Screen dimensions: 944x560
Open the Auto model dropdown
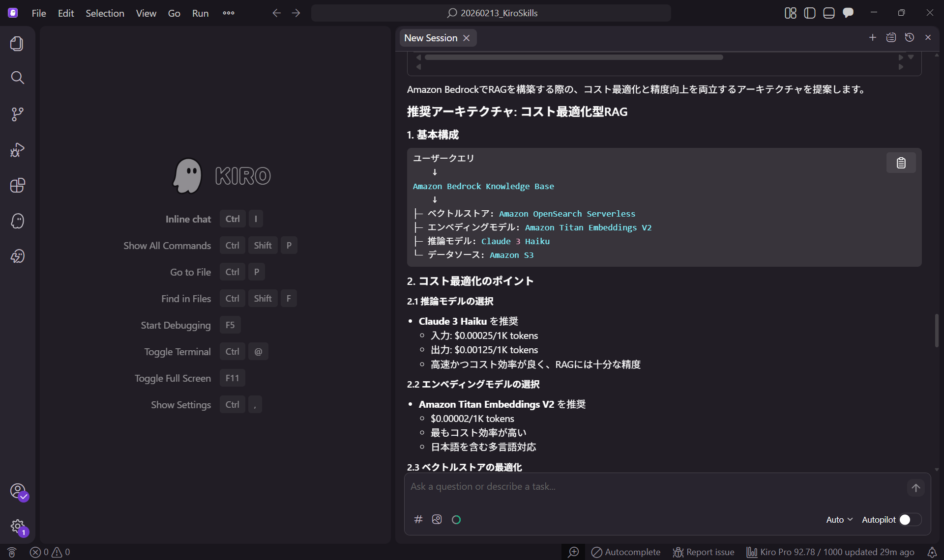[839, 519]
